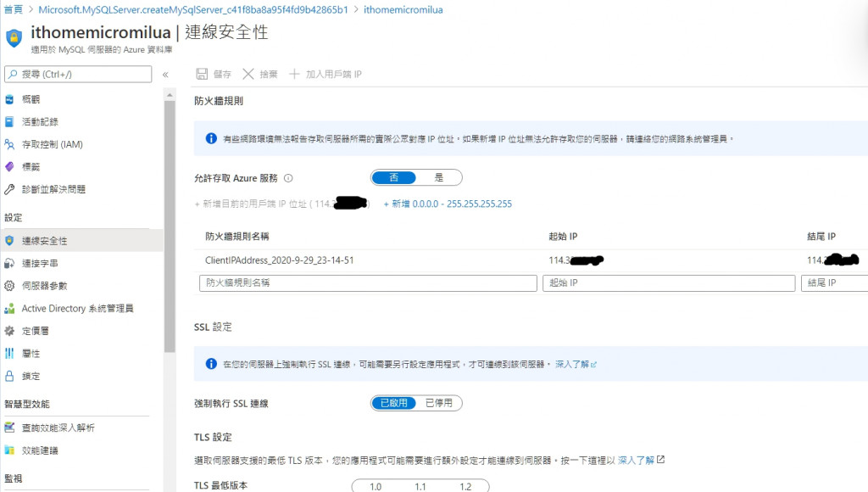Click the info icon next to 允許存取 Azure 服務
Viewport: 868px width, 492px height.
click(x=288, y=178)
